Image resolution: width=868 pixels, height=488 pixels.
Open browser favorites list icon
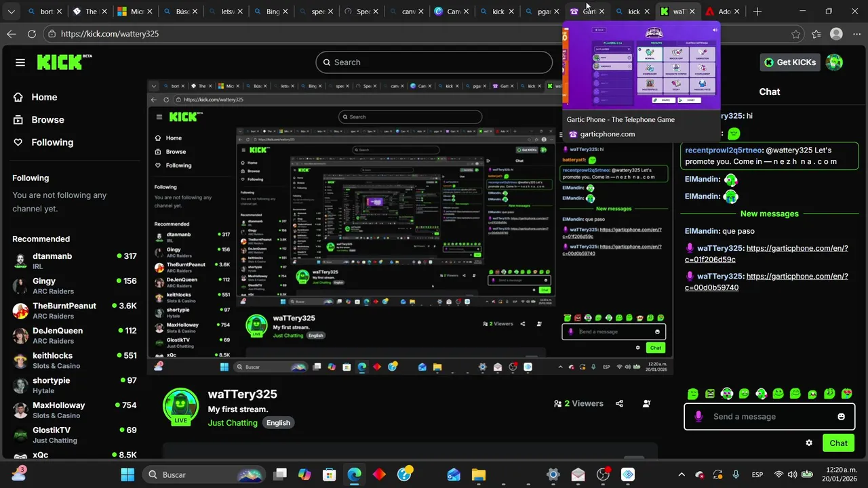click(x=816, y=34)
